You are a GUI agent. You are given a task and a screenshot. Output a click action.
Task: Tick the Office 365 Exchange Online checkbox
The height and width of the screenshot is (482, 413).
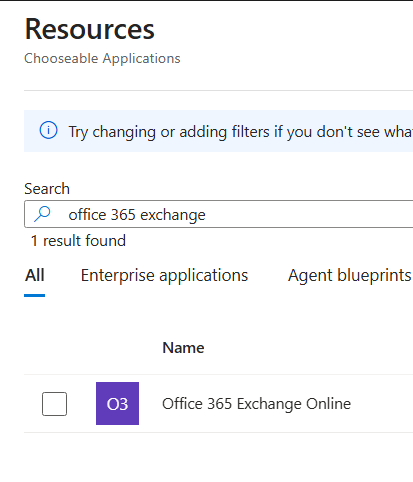pyautogui.click(x=54, y=404)
